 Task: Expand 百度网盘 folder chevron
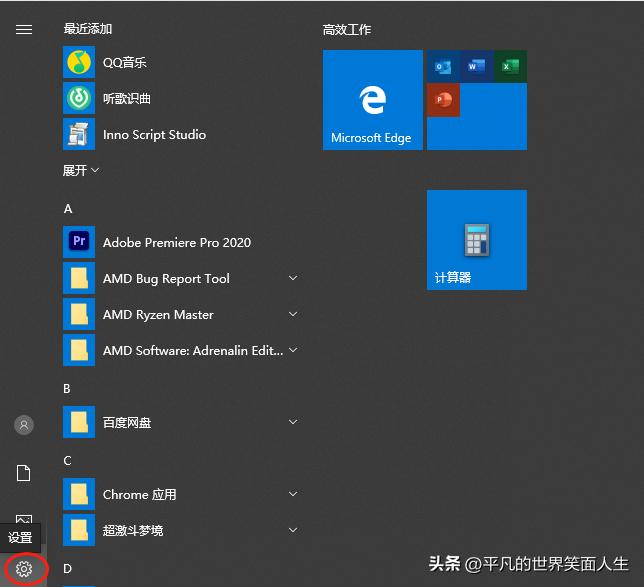coord(293,422)
